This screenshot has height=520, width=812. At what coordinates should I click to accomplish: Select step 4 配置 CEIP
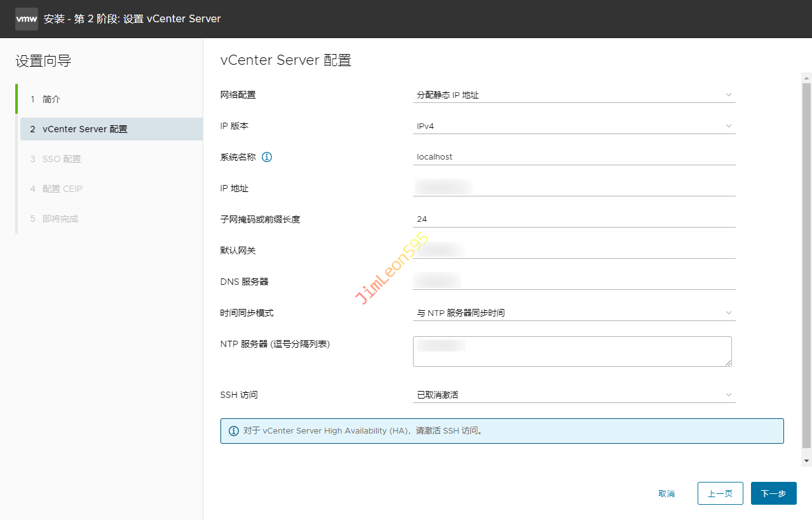pos(62,189)
